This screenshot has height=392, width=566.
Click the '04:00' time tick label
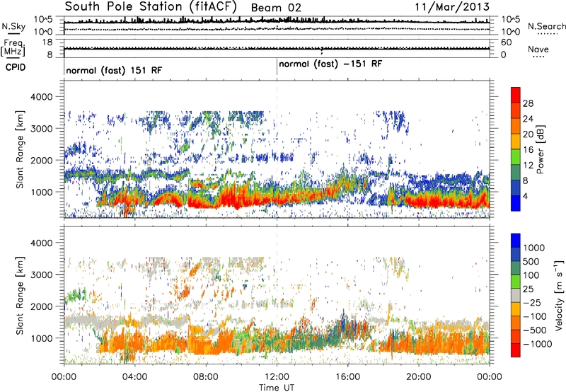click(x=134, y=377)
